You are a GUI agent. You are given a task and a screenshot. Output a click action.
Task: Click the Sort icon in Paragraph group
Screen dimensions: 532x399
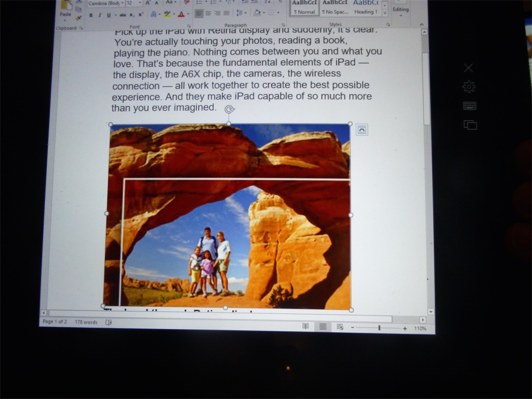pos(267,2)
